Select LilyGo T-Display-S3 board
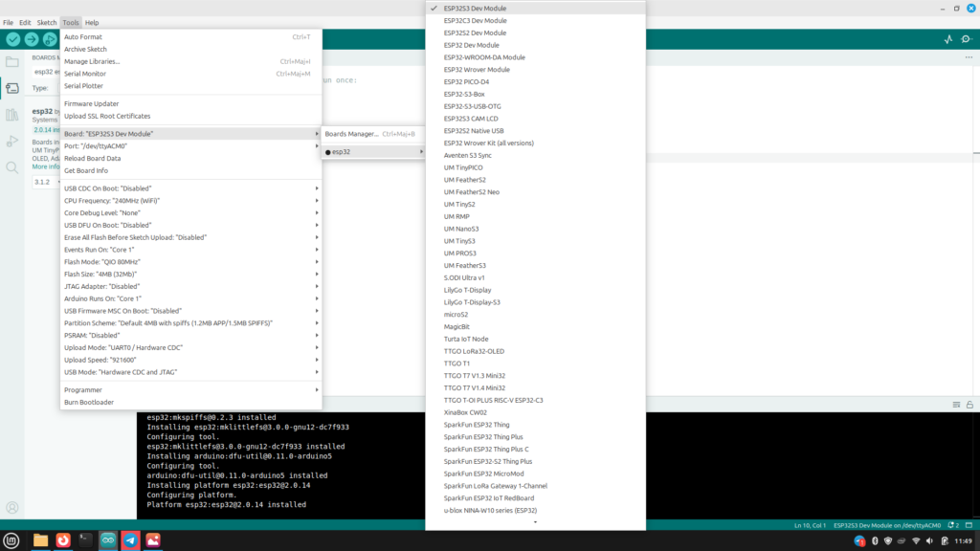 536,302
